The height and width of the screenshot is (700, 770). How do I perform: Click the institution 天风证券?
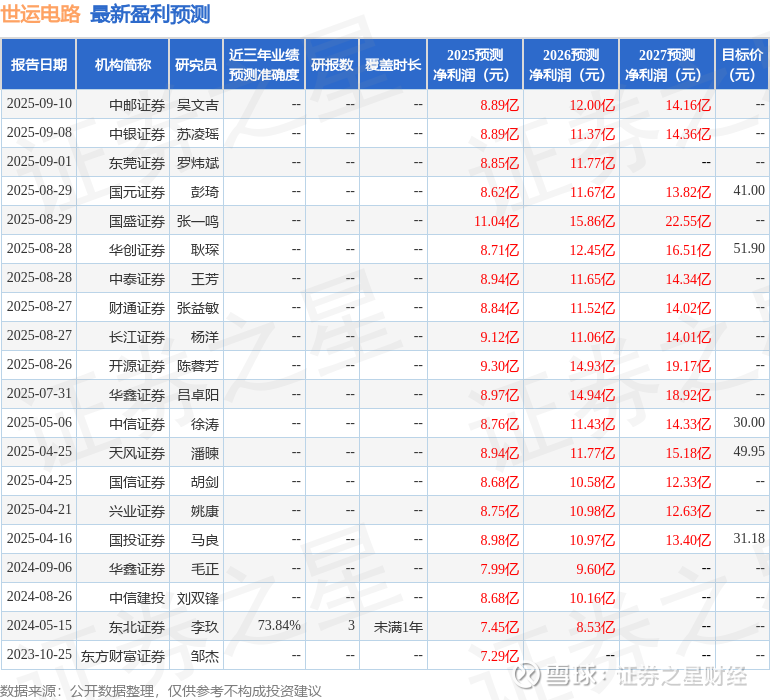click(137, 453)
